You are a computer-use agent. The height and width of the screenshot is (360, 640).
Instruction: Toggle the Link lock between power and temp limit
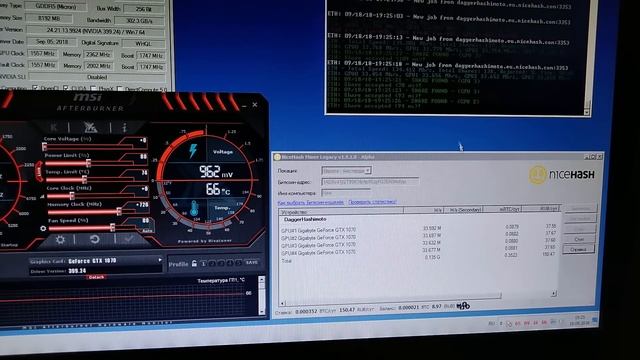[x=39, y=171]
